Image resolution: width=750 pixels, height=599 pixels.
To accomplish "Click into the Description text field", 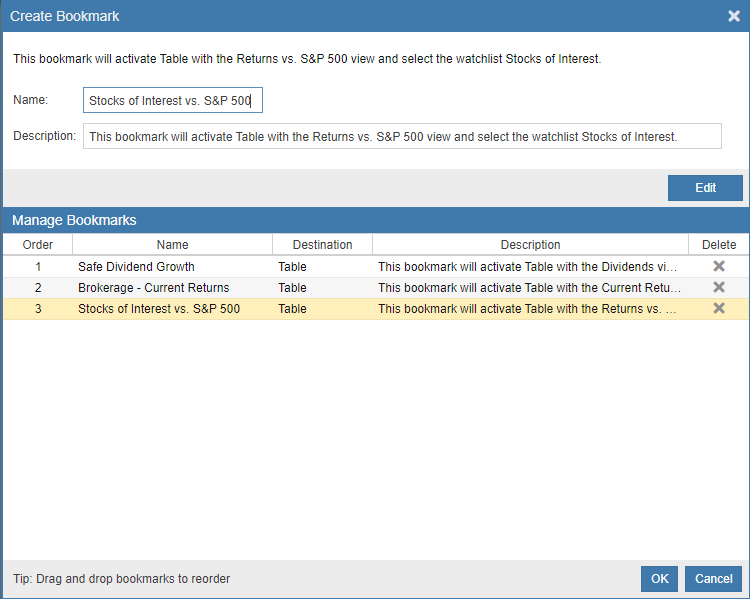I will point(402,136).
